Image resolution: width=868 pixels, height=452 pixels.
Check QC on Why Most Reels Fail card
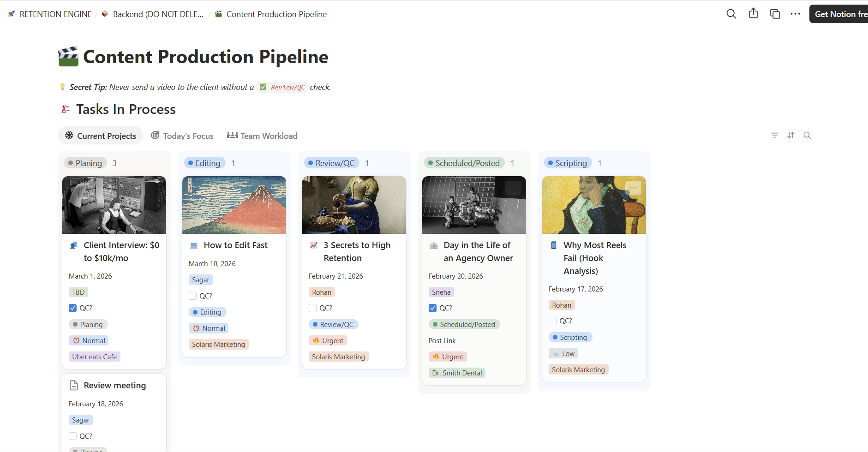click(x=553, y=321)
